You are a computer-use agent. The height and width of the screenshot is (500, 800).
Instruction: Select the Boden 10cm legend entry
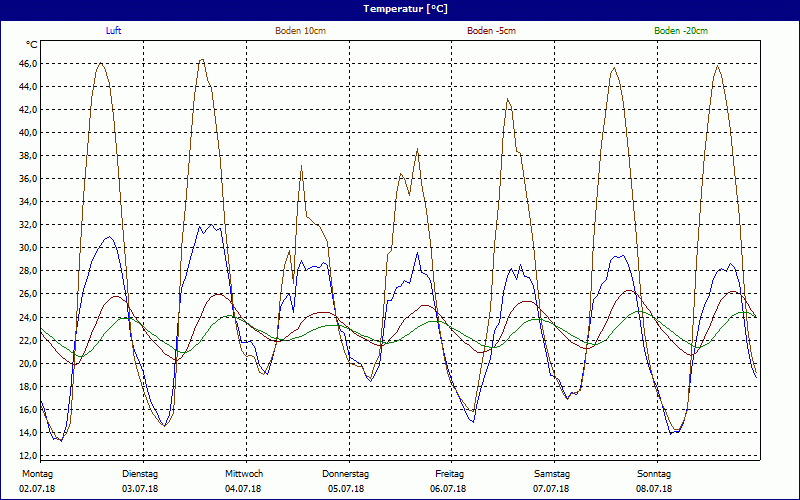tap(300, 31)
